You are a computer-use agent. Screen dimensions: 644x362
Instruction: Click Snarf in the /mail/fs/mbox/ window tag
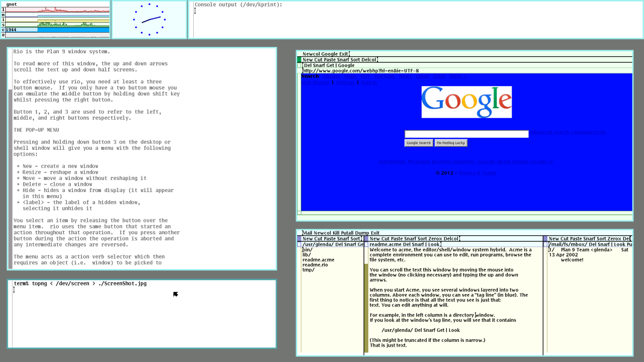pyautogui.click(x=604, y=244)
